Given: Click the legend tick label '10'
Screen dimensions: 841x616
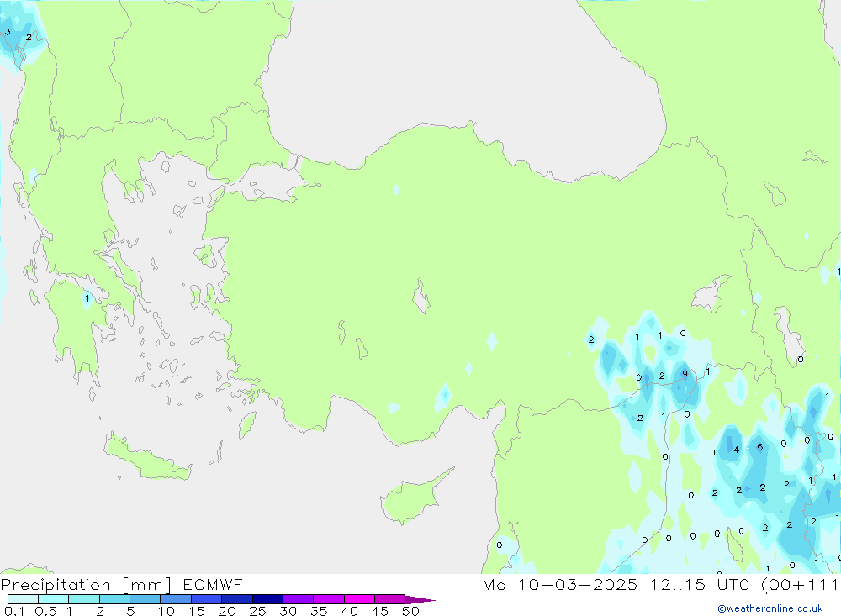Looking at the screenshot, I should 167,611.
